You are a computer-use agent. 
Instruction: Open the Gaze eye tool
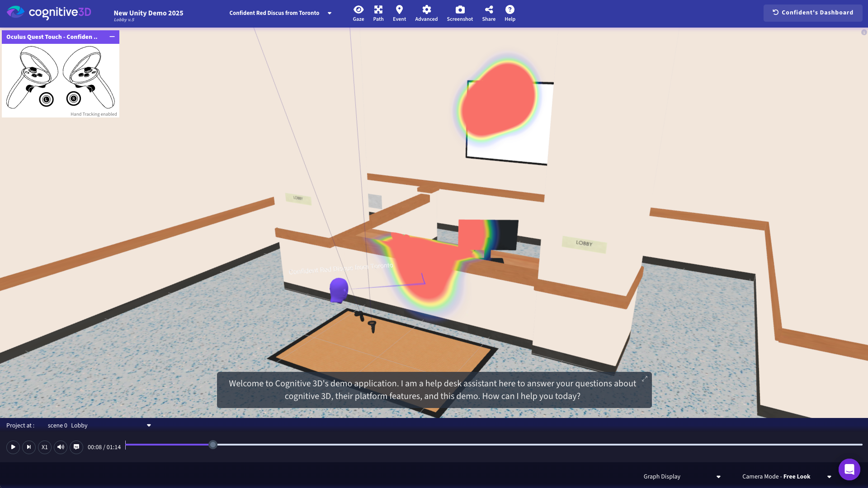pyautogui.click(x=358, y=13)
